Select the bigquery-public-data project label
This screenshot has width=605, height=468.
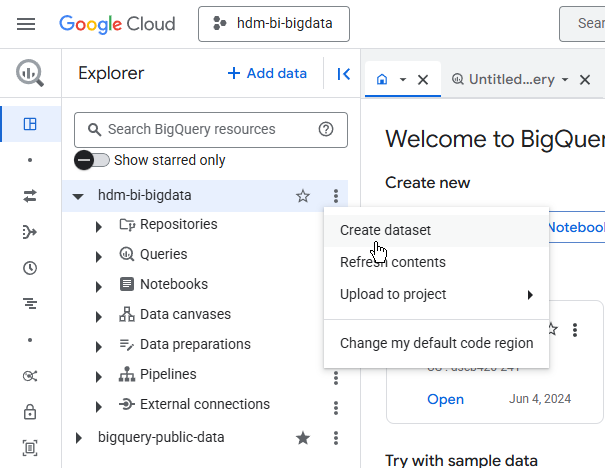(161, 437)
